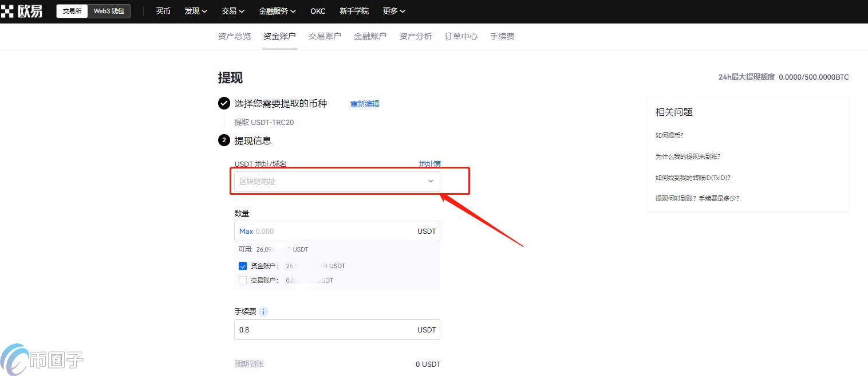Open the 如何提币? help question
Viewport: 868px width, 376px height.
tap(669, 135)
